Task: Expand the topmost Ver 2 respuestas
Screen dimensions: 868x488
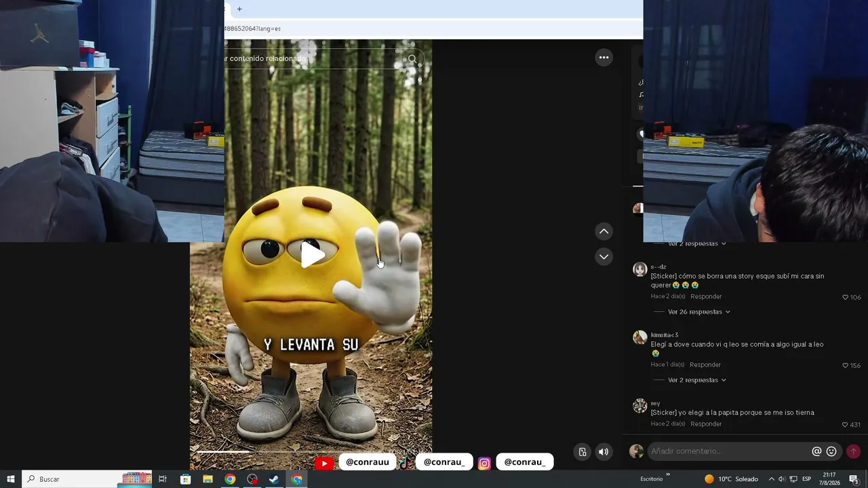Action: pos(696,243)
